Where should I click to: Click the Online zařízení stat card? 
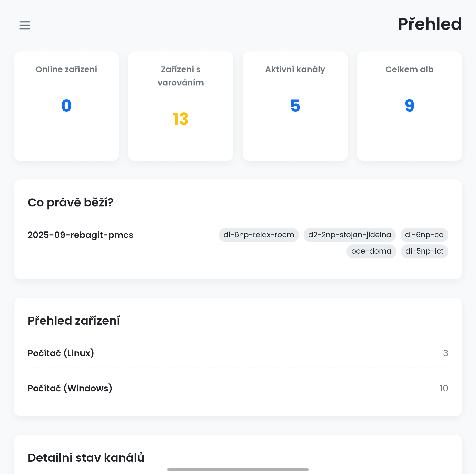pos(66,106)
